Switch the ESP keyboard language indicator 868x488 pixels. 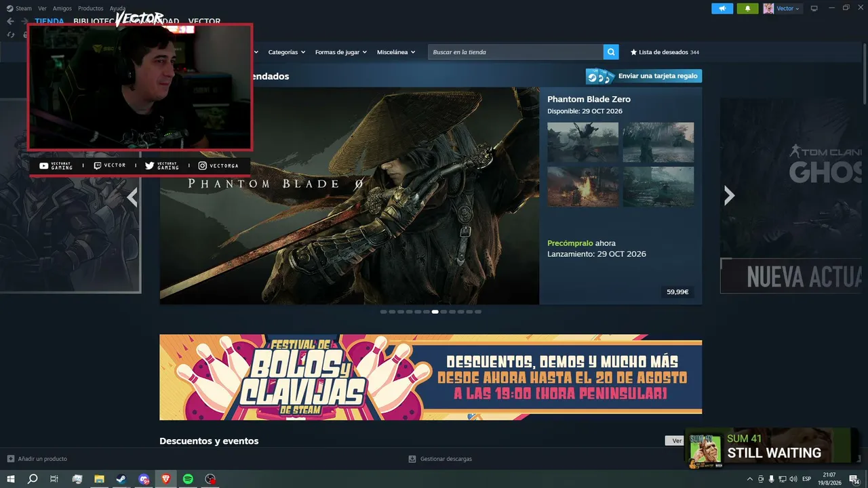tap(807, 479)
